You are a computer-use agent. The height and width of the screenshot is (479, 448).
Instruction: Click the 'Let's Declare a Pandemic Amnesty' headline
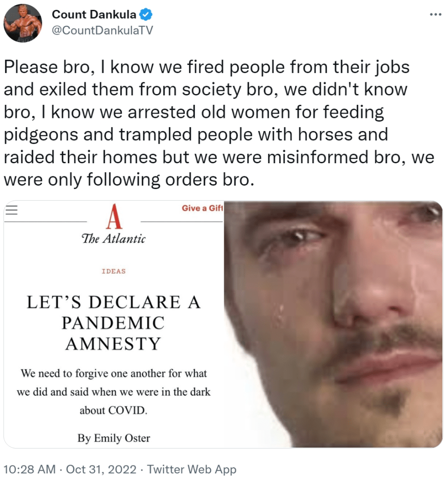tap(113, 323)
